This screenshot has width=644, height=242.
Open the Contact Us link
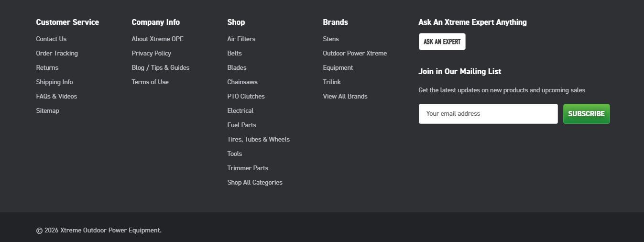[51, 39]
